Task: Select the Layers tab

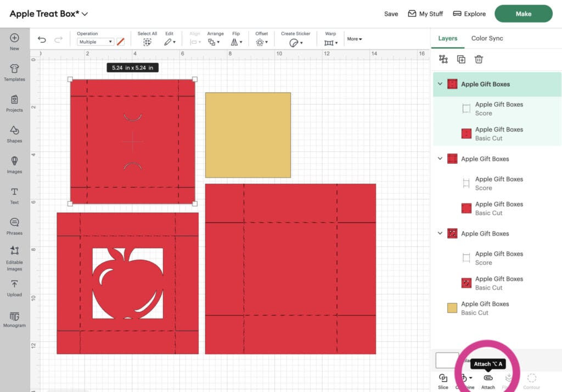Action: coord(447,38)
